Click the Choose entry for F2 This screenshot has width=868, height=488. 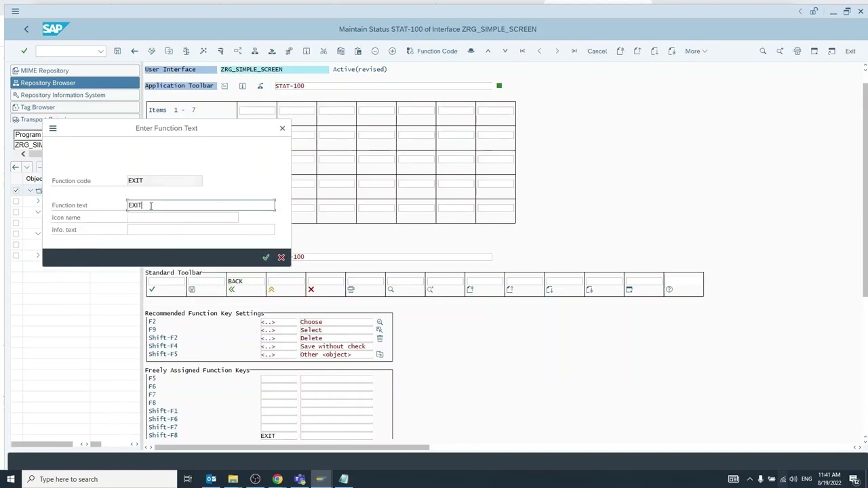pyautogui.click(x=336, y=322)
